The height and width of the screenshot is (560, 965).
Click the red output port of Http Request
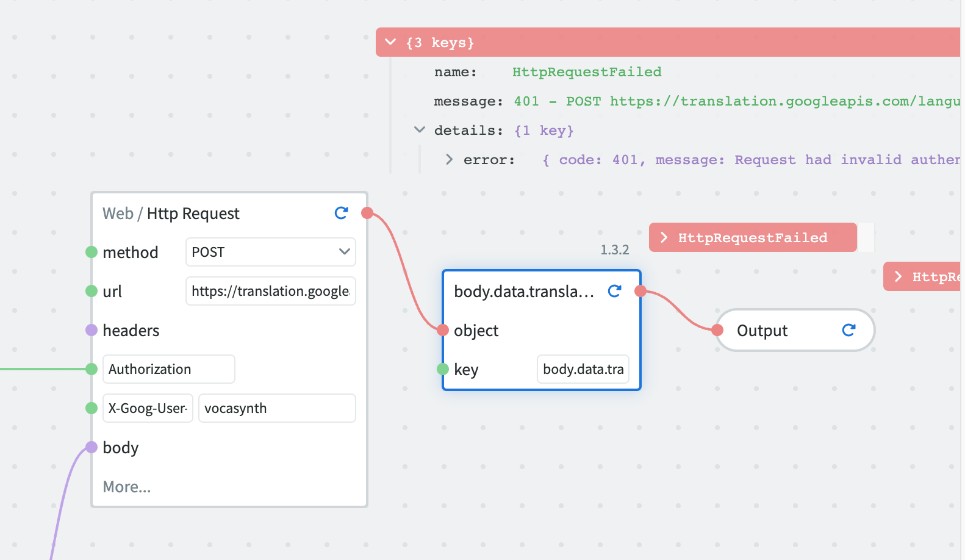367,213
